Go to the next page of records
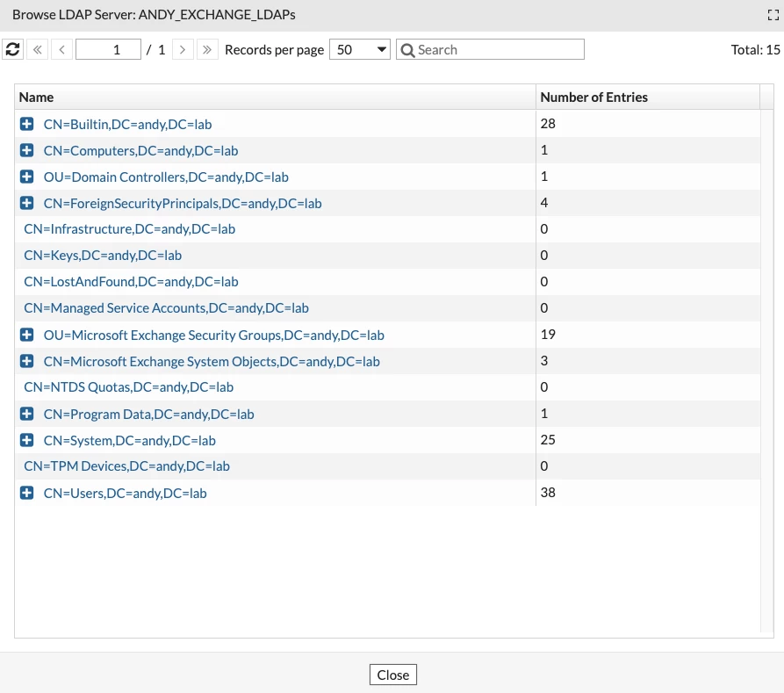This screenshot has height=693, width=784. 183,49
